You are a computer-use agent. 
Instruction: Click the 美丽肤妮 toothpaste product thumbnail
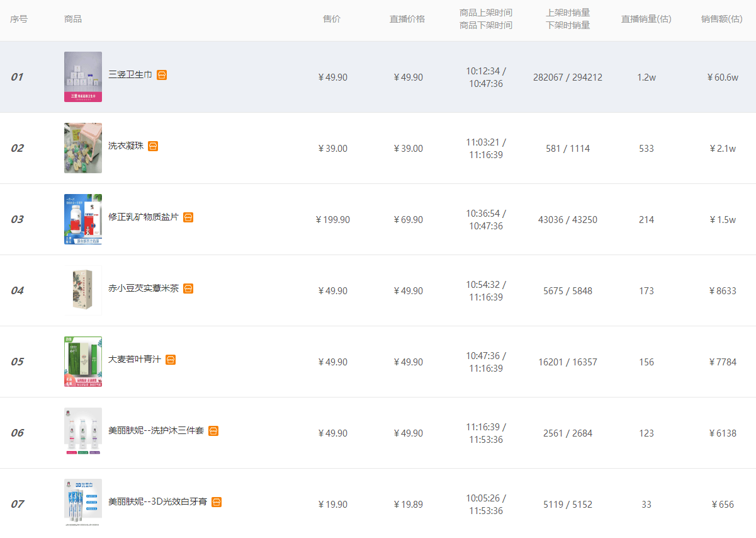tap(83, 504)
